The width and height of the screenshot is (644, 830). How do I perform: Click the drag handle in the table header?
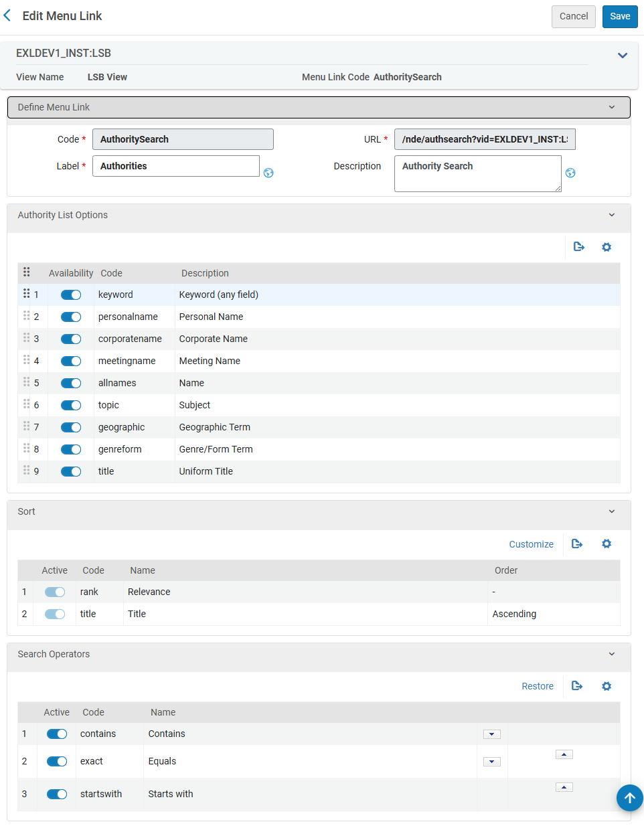coord(27,272)
